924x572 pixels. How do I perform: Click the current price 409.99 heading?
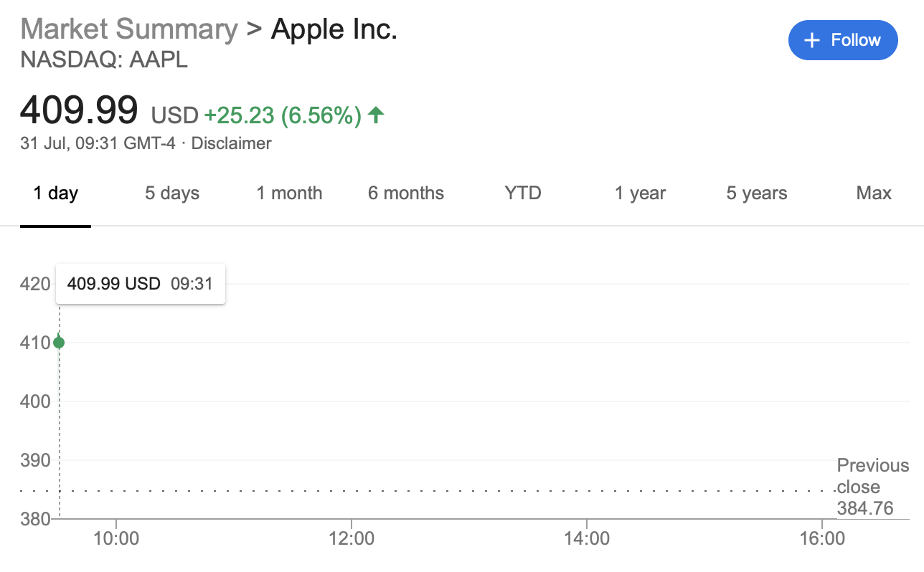pos(79,110)
